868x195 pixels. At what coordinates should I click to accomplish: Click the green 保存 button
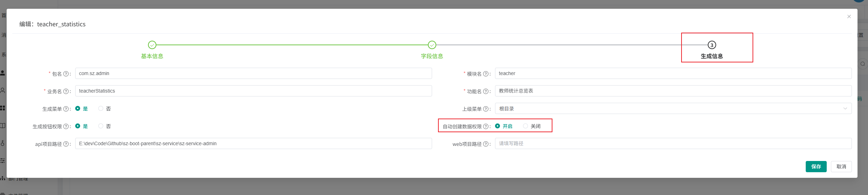(x=816, y=167)
